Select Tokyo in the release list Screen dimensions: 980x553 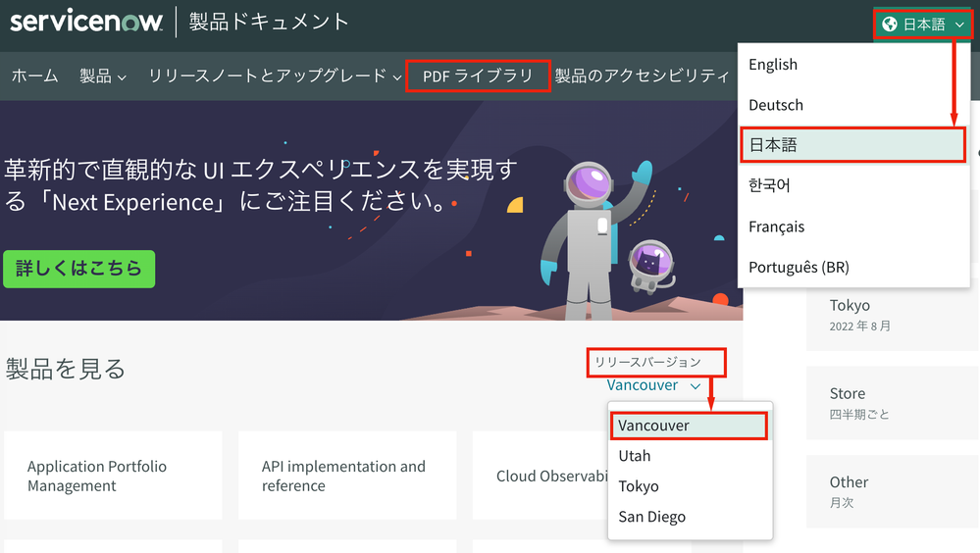690,486
